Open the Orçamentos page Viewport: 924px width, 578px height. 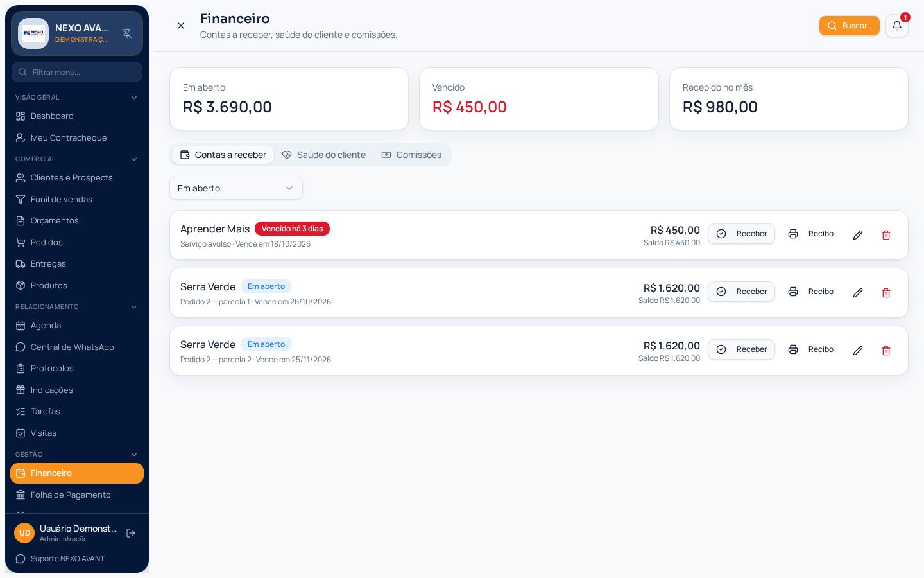(77, 221)
